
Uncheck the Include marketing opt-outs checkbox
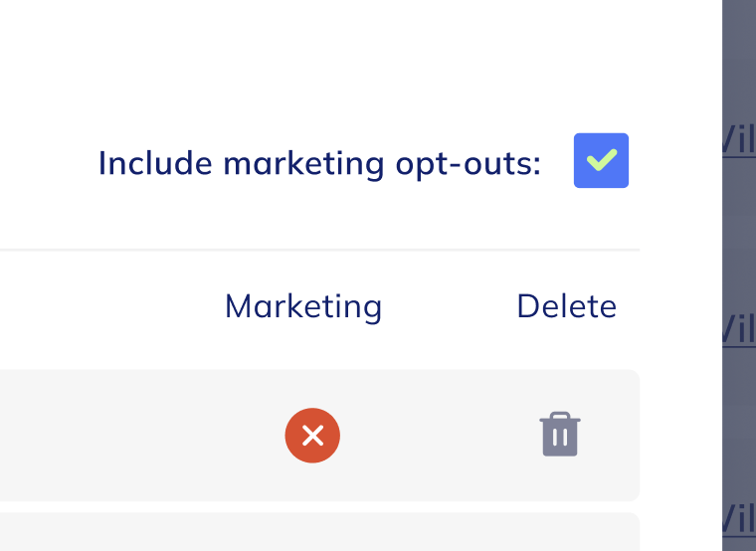coord(601,160)
